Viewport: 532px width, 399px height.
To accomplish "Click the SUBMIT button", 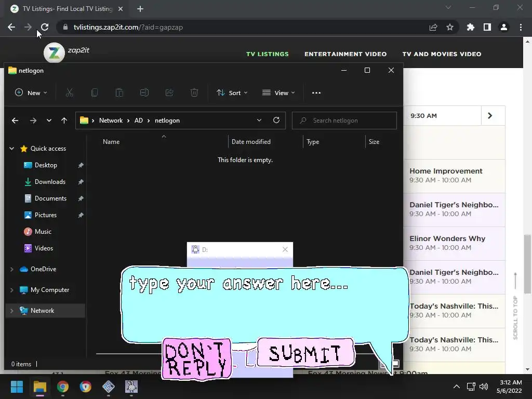I will click(x=305, y=353).
